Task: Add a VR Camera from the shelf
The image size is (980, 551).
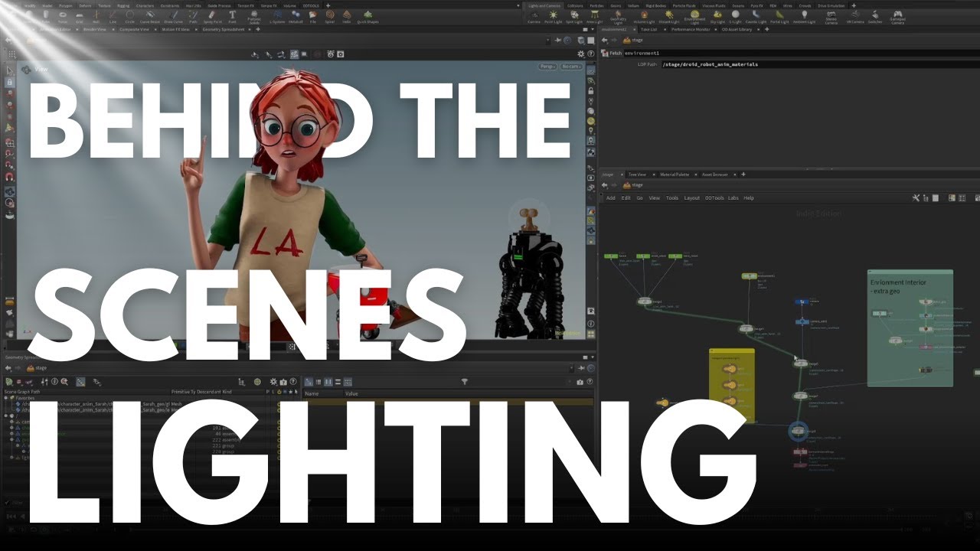Action: click(855, 17)
